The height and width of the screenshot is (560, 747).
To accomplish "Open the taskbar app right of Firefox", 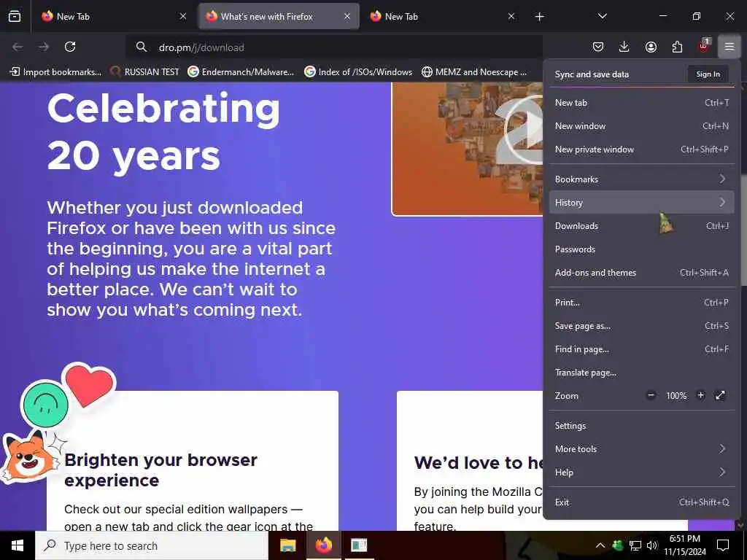I will pos(359,545).
